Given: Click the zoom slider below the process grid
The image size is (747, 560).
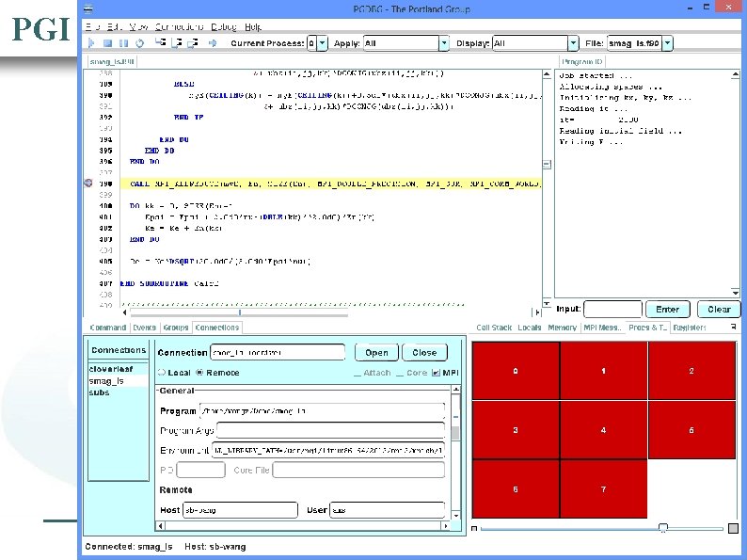Looking at the screenshot, I should (663, 527).
